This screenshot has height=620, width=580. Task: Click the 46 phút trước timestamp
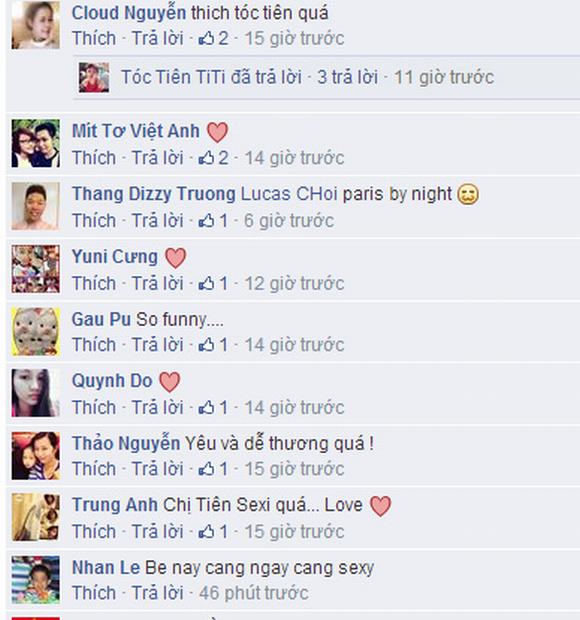point(253,593)
